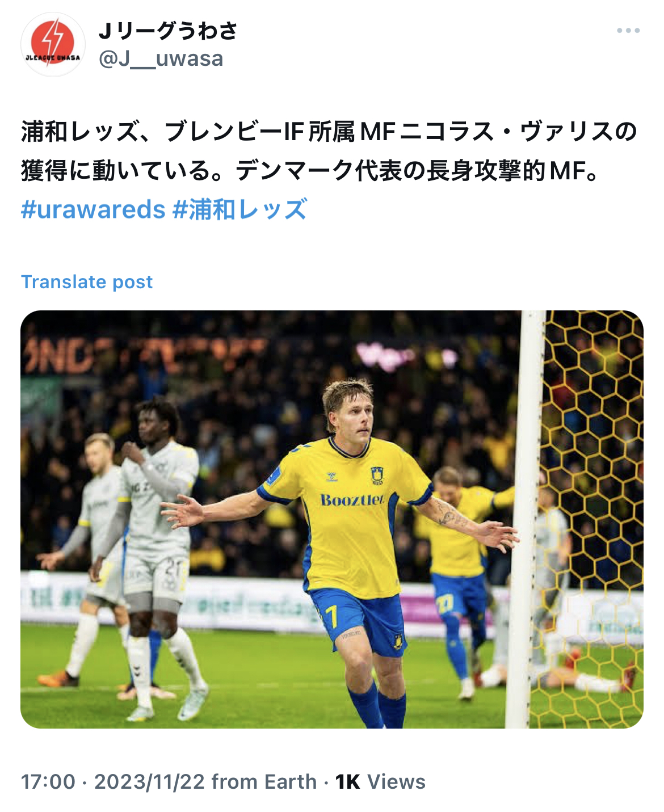The height and width of the screenshot is (812, 664).
Task: Open the three-dot more options menu
Action: coord(628,31)
